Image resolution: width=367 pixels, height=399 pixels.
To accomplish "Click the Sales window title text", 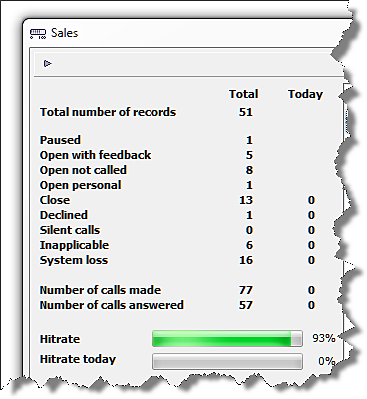I will point(65,33).
